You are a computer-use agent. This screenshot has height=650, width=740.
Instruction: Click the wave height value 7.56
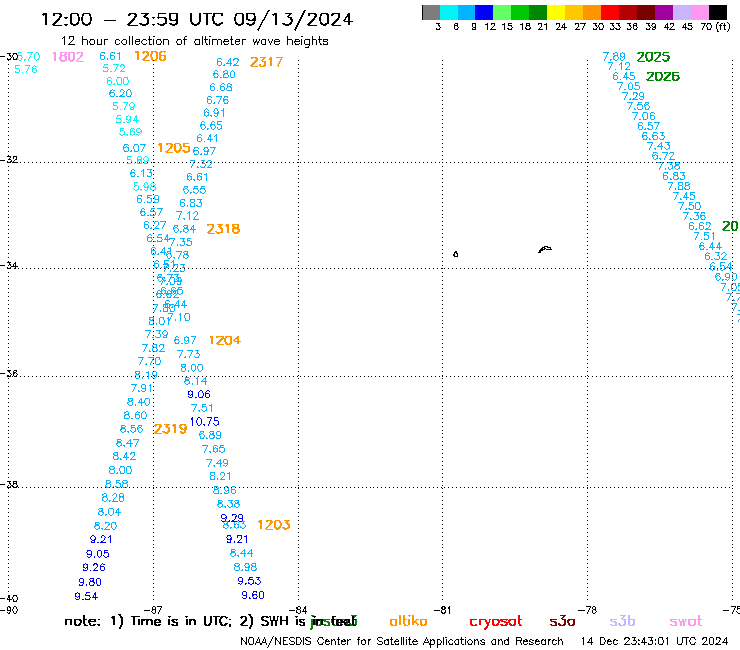coord(639,106)
